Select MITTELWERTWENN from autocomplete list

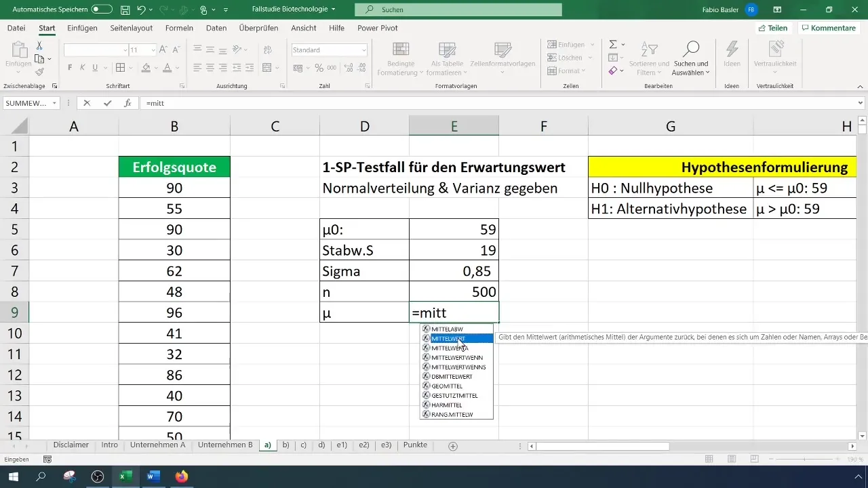coord(456,357)
